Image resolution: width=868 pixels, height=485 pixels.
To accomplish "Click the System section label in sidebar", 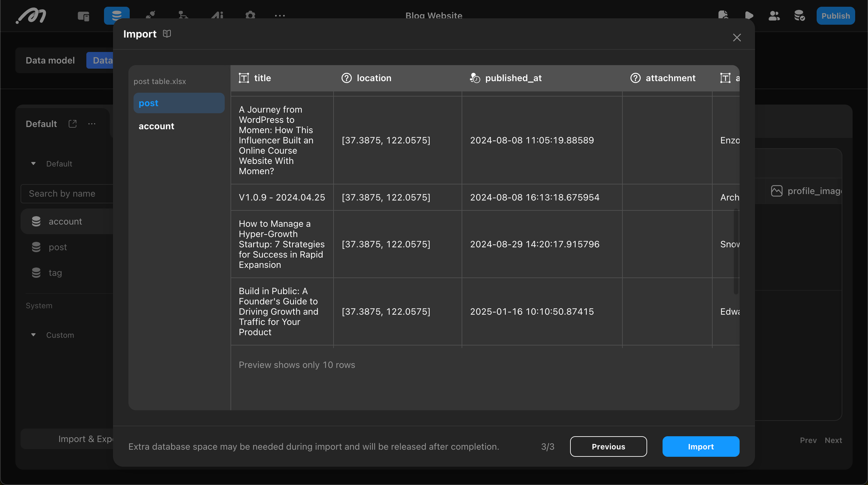I will pyautogui.click(x=39, y=305).
